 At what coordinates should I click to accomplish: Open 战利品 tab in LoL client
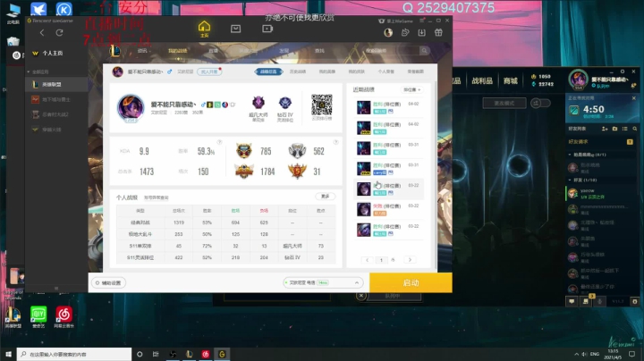coord(482,80)
